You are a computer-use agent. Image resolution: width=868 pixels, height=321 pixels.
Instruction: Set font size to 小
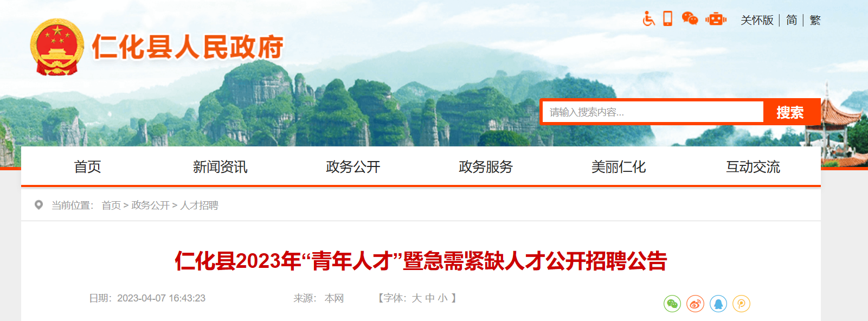point(443,298)
